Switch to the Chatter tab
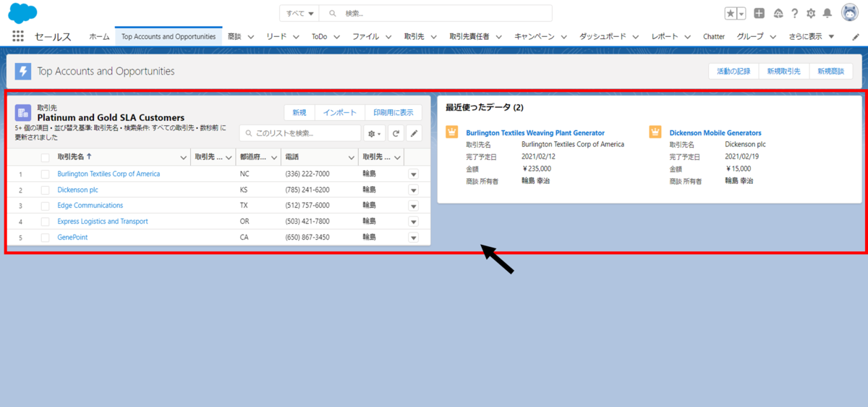 (x=714, y=36)
